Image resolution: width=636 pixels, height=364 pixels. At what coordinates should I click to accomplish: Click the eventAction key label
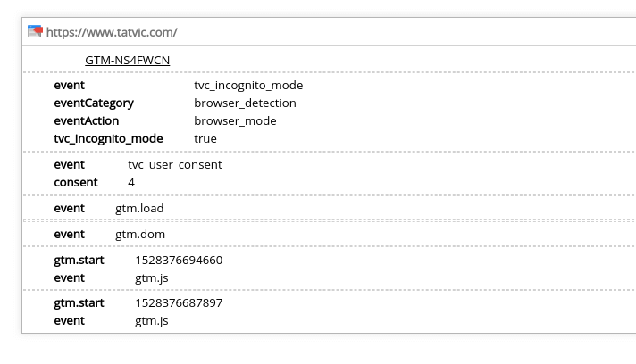tap(87, 121)
